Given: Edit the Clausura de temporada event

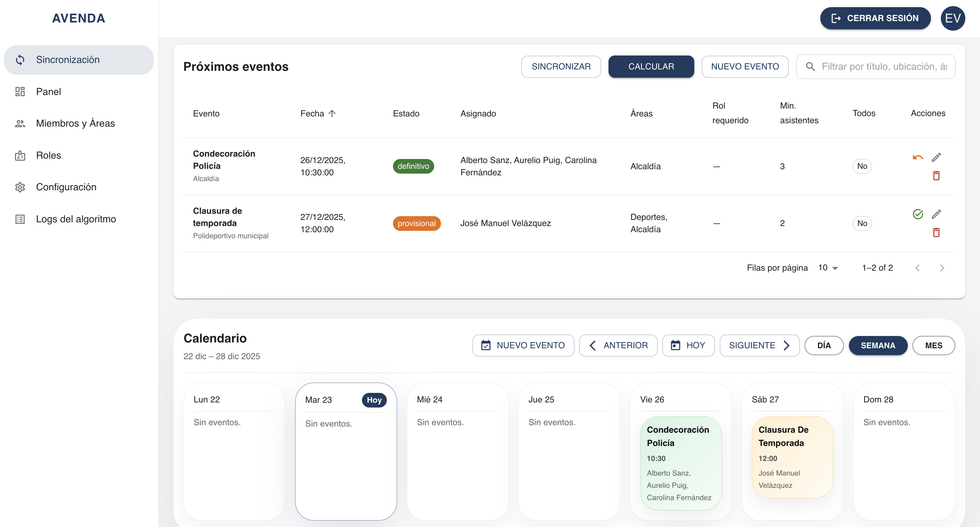Looking at the screenshot, I should tap(936, 214).
